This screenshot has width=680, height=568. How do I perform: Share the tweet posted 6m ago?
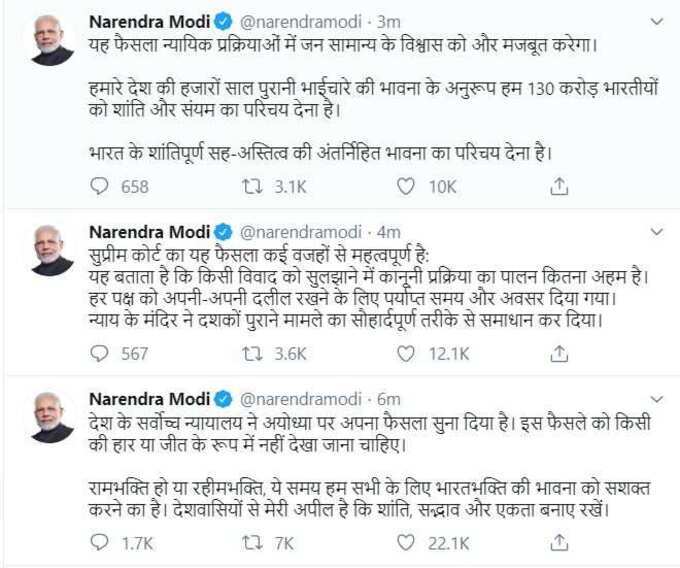[x=559, y=542]
